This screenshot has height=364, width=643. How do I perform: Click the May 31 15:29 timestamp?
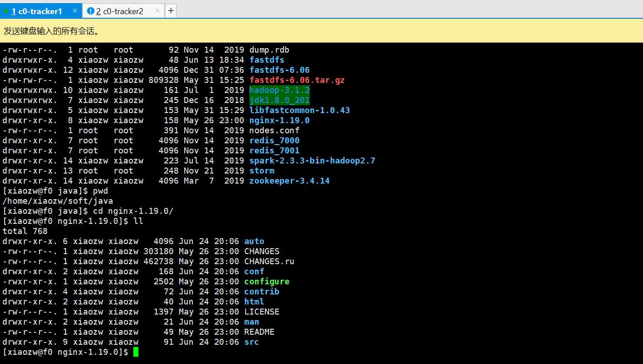click(214, 110)
